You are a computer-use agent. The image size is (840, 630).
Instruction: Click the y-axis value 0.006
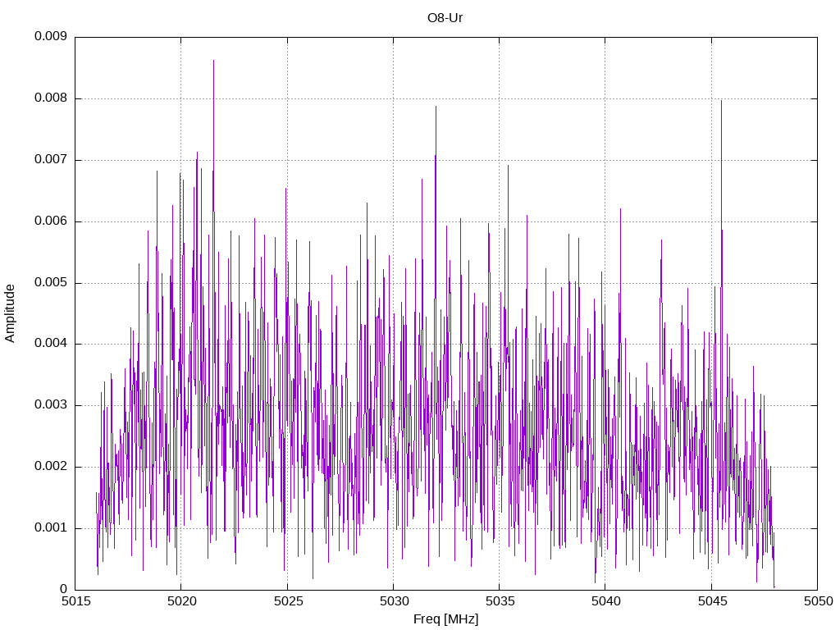point(50,221)
